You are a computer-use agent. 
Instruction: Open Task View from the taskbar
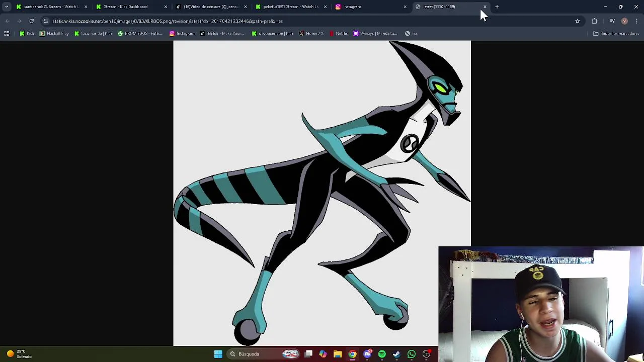[x=308, y=354]
